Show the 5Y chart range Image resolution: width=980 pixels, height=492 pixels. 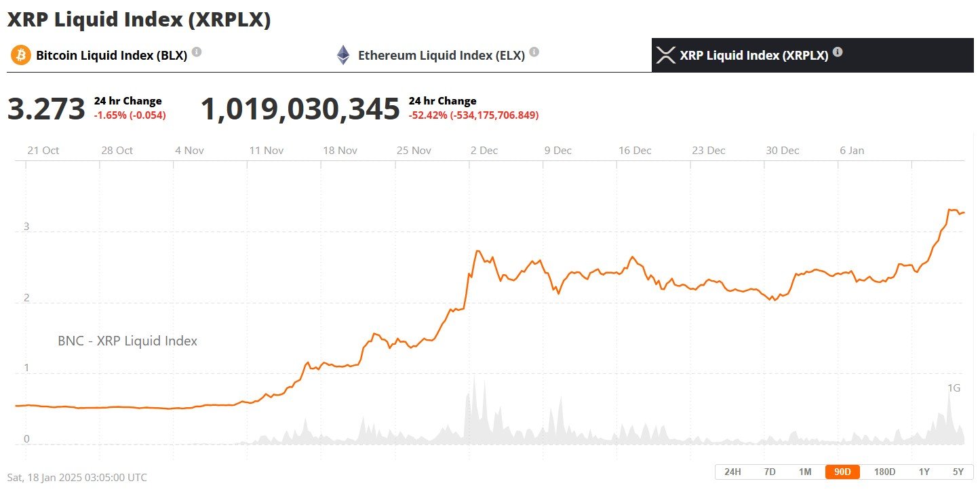[x=958, y=472]
